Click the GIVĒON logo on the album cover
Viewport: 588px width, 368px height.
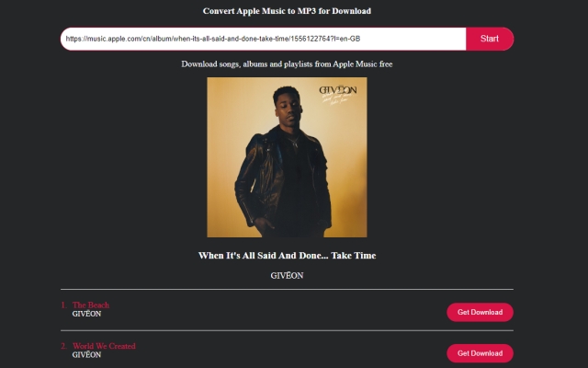click(x=338, y=90)
